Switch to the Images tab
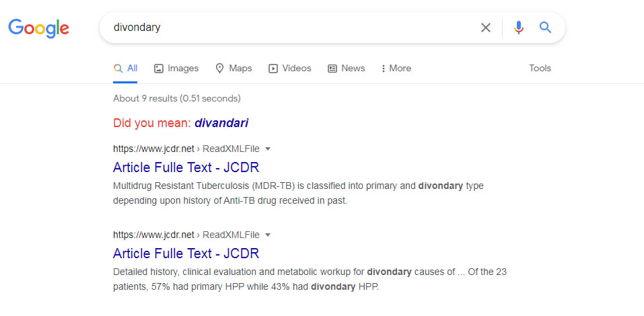 pos(176,68)
